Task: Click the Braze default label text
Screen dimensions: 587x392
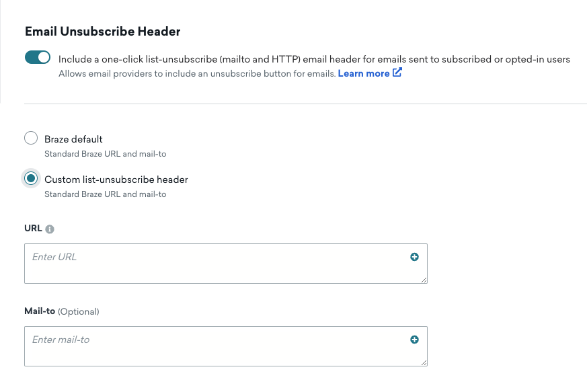Action: 73,139
